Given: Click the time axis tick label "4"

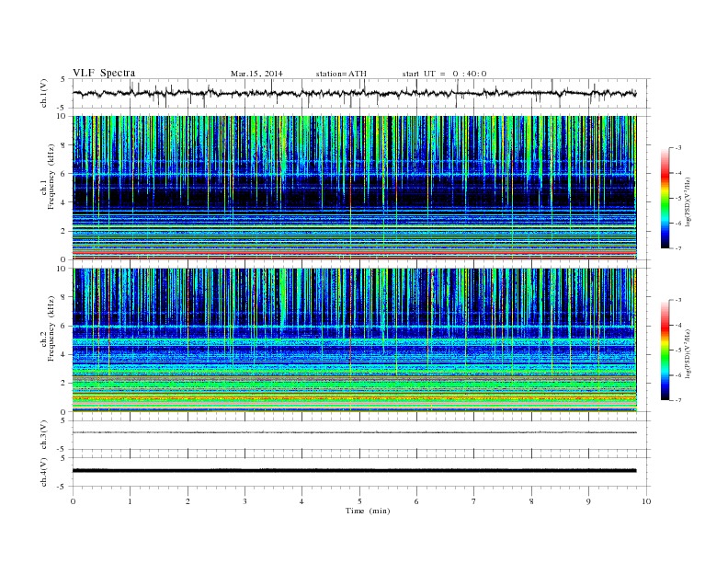Looking at the screenshot, I should coord(301,501).
